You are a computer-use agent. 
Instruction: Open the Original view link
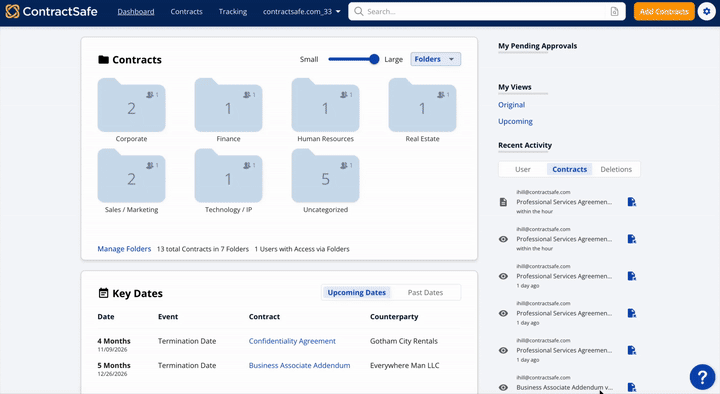(x=512, y=105)
